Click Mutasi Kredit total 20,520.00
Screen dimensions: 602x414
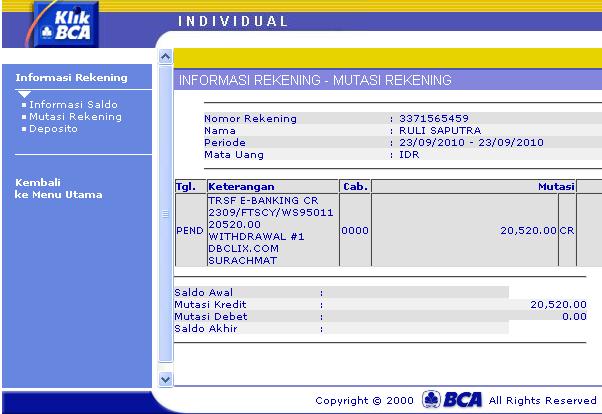tap(559, 305)
